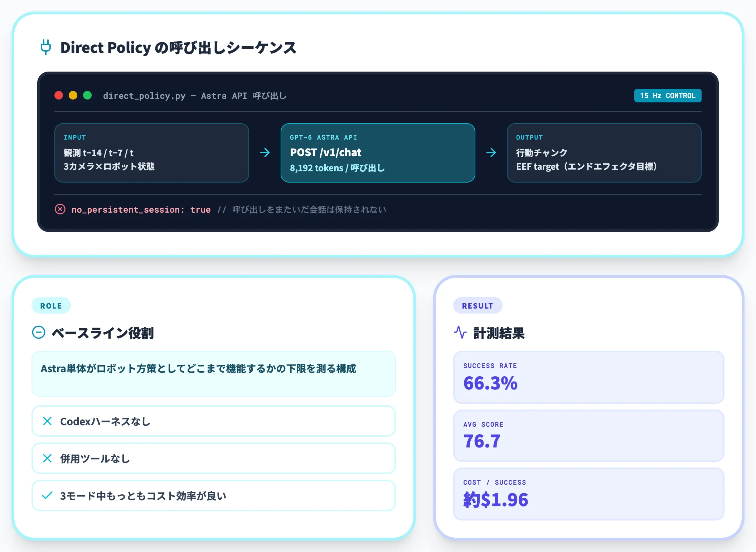Viewport: 756px width, 552px height.
Task: Click the COST / SUCCESS 約$1.96 card
Action: click(x=588, y=494)
